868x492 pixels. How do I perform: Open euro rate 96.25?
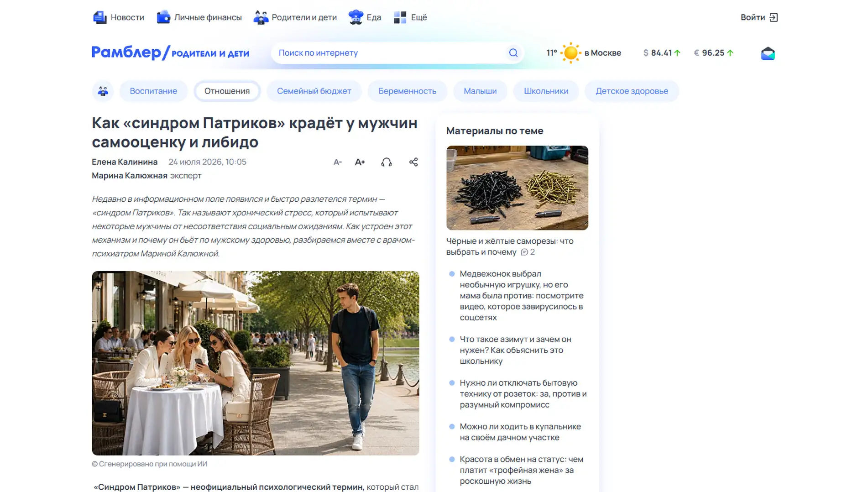(x=713, y=53)
